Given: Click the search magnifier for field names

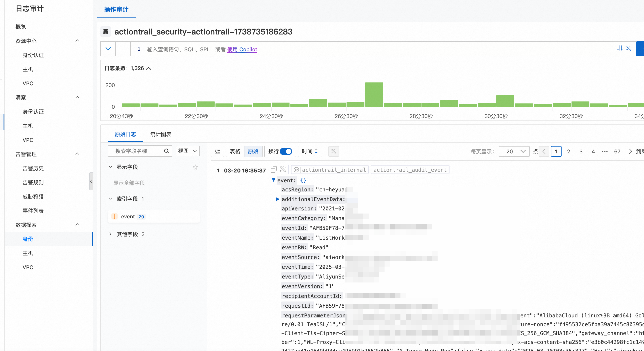Looking at the screenshot, I should (167, 151).
